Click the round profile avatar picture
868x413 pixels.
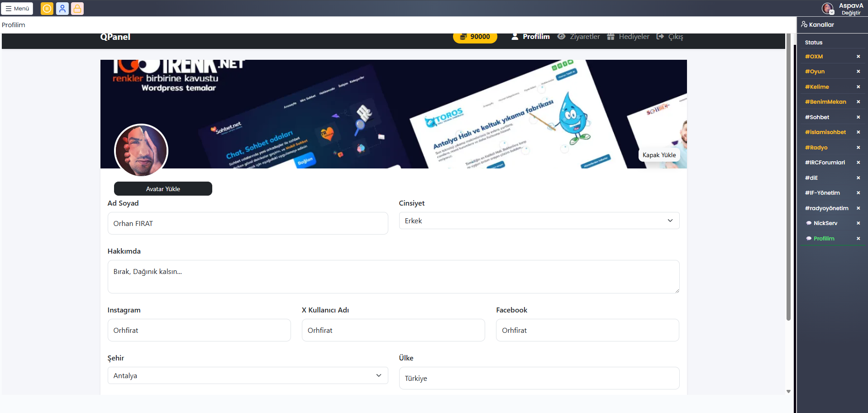pyautogui.click(x=141, y=151)
